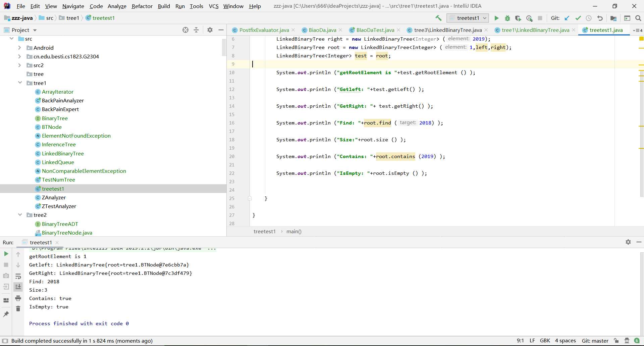
Task: Locate current file with crosshair icon
Action: point(185,30)
